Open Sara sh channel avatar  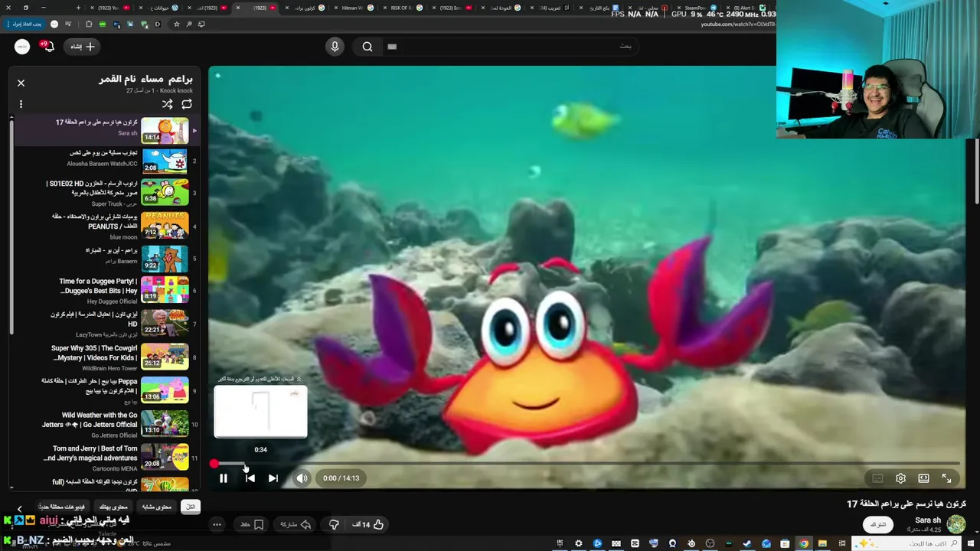click(x=955, y=524)
